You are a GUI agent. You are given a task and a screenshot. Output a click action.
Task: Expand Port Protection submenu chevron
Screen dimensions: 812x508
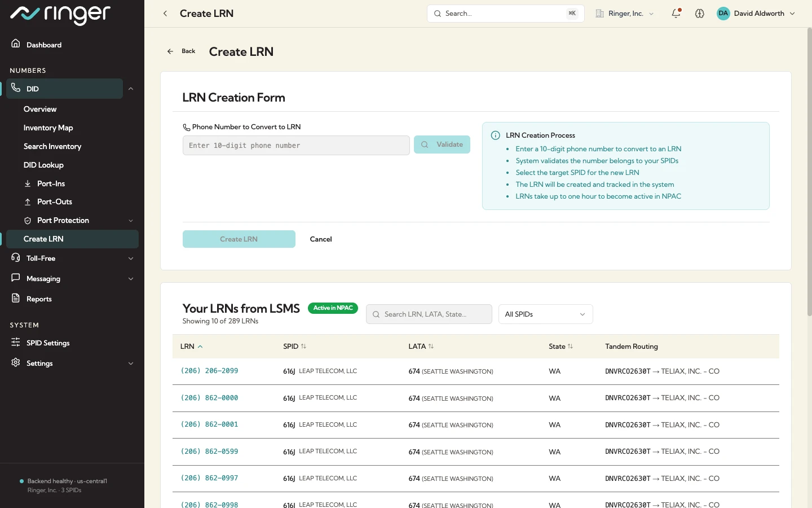click(131, 221)
